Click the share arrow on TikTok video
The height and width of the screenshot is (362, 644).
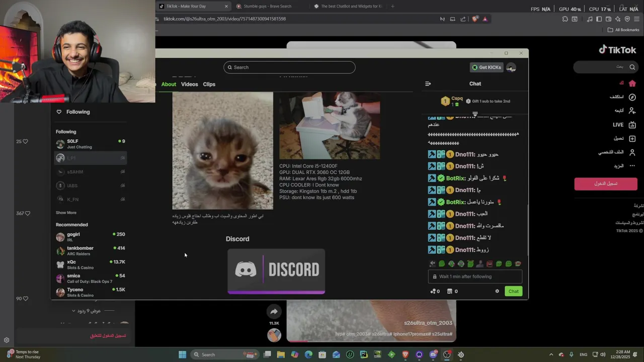click(x=274, y=312)
